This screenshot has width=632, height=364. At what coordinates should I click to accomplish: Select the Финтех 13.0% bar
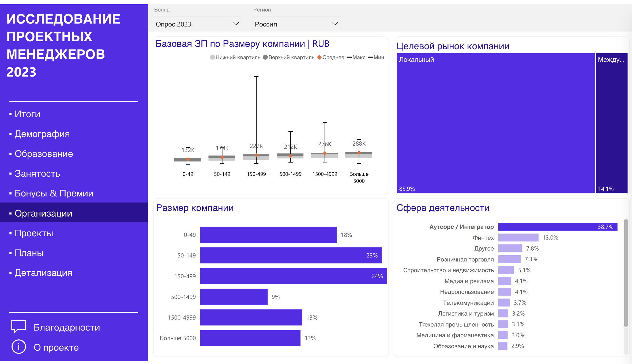(x=518, y=237)
